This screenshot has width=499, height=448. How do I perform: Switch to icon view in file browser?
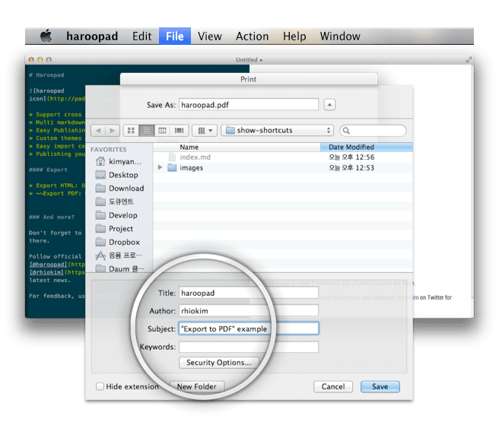point(132,130)
